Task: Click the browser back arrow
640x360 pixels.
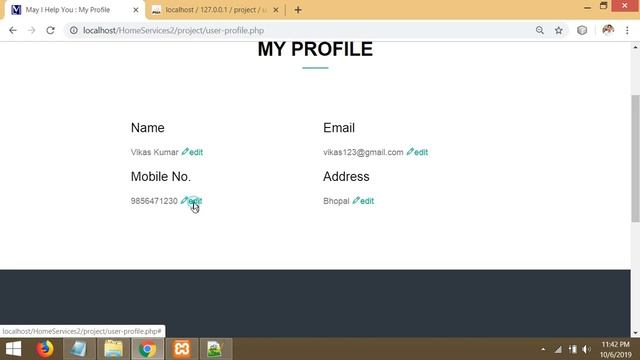Action: (13, 30)
